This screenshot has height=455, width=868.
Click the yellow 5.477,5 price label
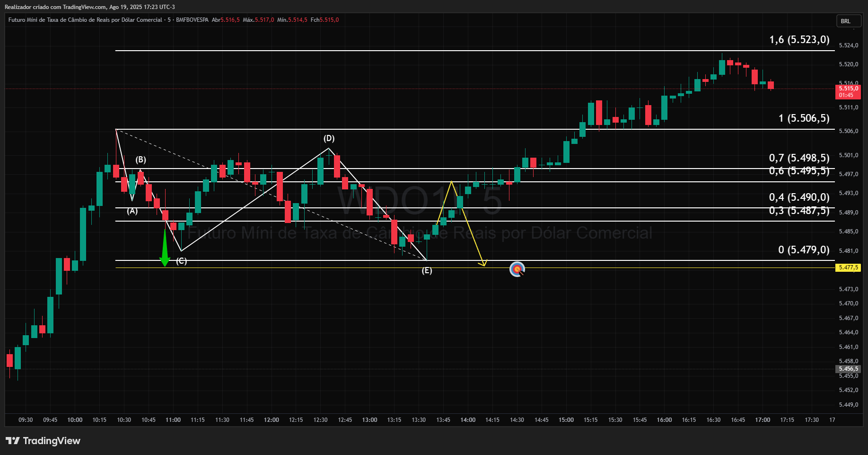(x=849, y=268)
